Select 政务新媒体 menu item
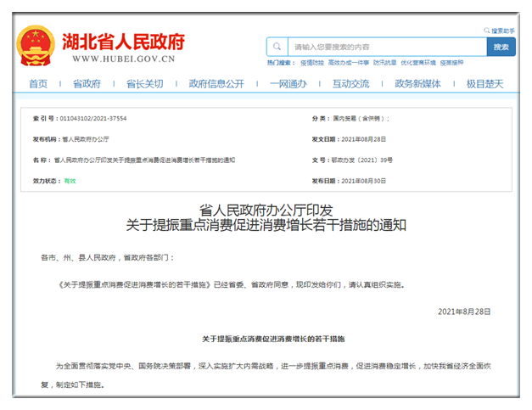532x410 pixels. [x=417, y=83]
